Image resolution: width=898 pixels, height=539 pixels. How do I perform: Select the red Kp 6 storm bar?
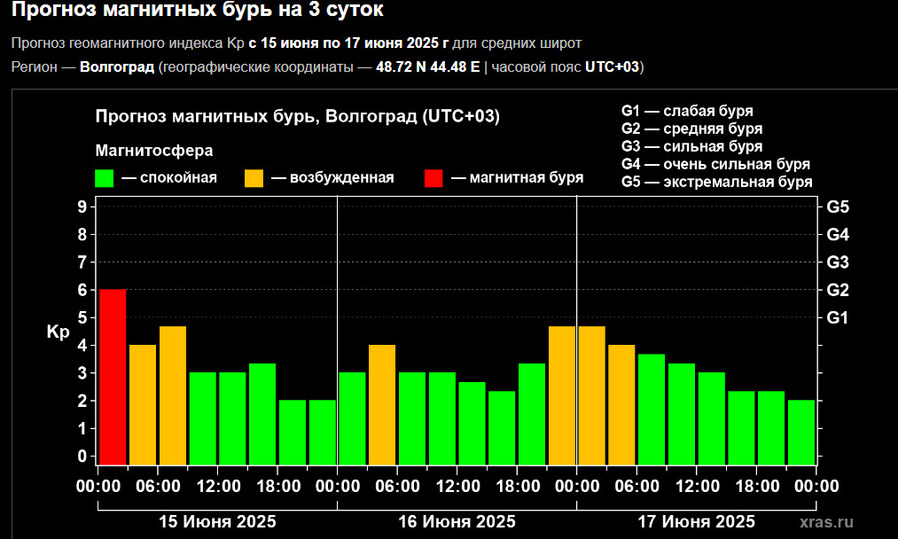click(112, 376)
